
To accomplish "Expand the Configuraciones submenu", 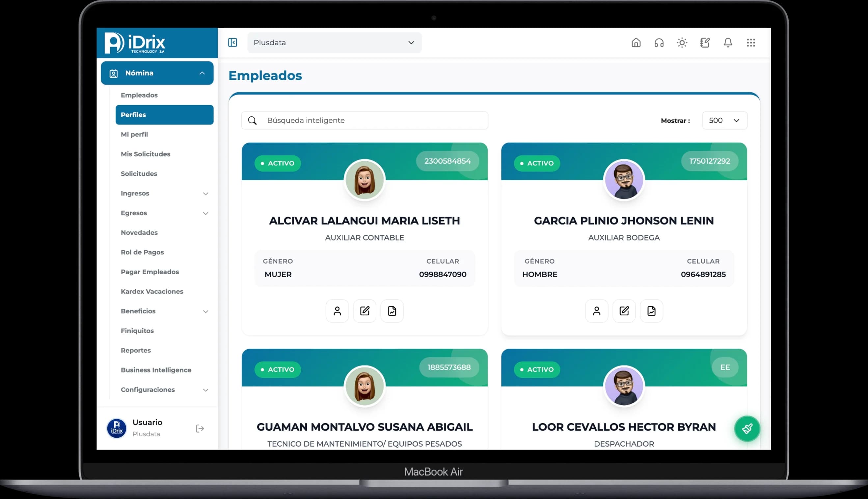I will 205,390.
